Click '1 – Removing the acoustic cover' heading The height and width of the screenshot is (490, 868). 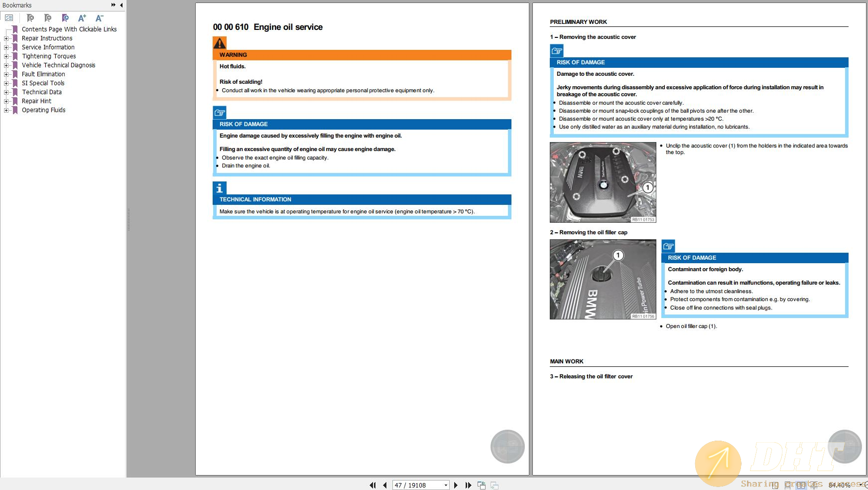(593, 37)
